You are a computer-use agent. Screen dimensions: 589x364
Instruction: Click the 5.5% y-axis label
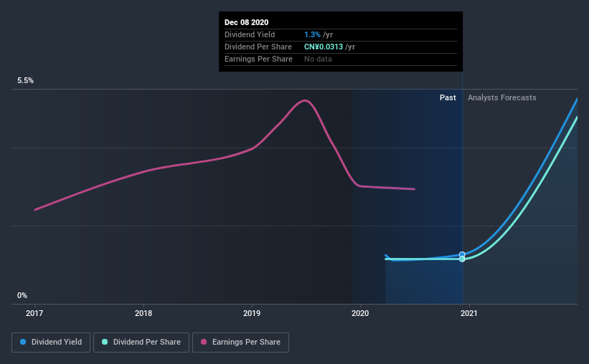click(x=26, y=81)
